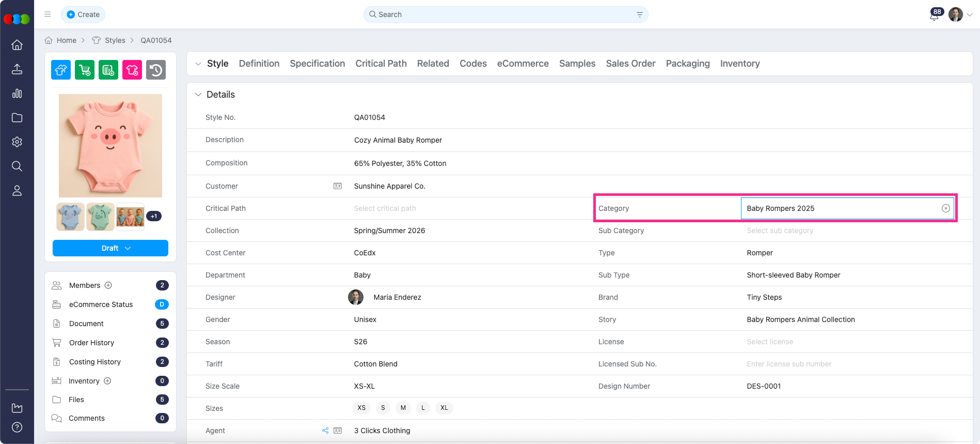Add a member with plus icon
Image resolution: width=980 pixels, height=444 pixels.
(x=108, y=285)
